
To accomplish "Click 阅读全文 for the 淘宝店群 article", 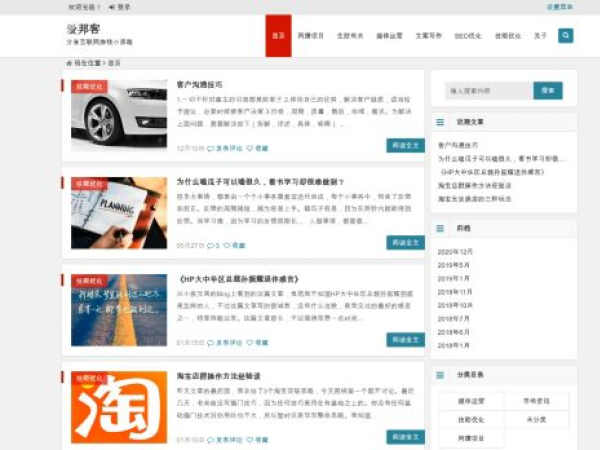I will click(405, 437).
